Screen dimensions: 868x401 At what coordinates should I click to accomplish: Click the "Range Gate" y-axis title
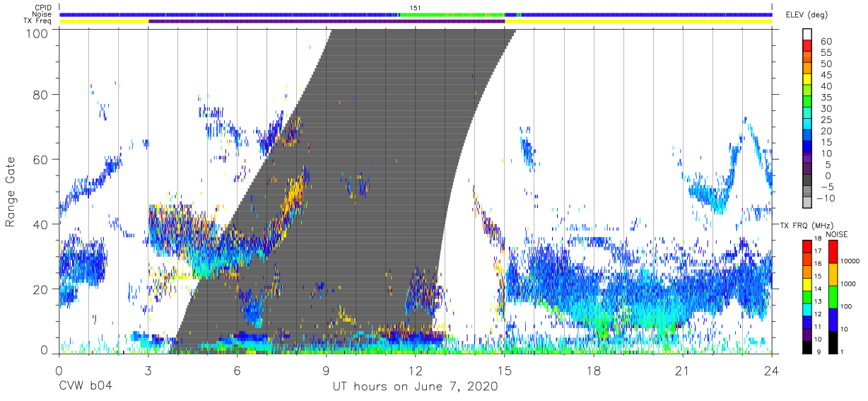coord(11,192)
